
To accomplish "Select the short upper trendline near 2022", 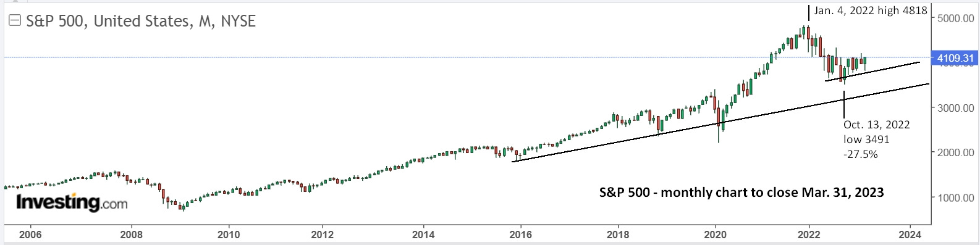I will 872,72.
